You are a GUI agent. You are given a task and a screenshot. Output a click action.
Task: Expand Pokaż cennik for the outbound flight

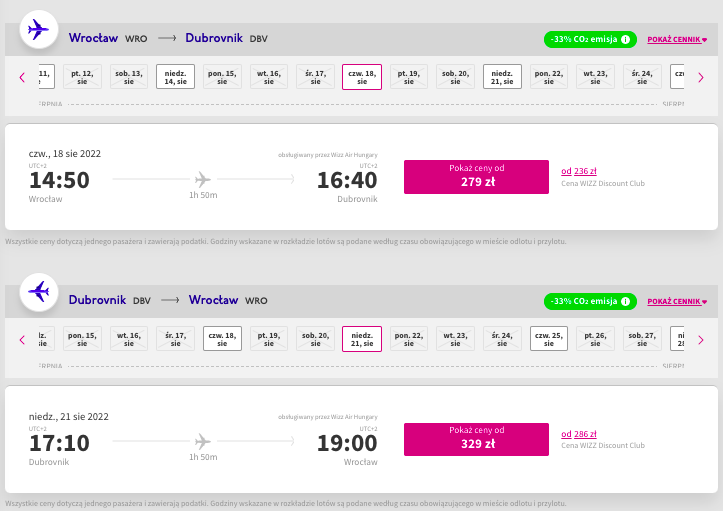[x=677, y=40]
